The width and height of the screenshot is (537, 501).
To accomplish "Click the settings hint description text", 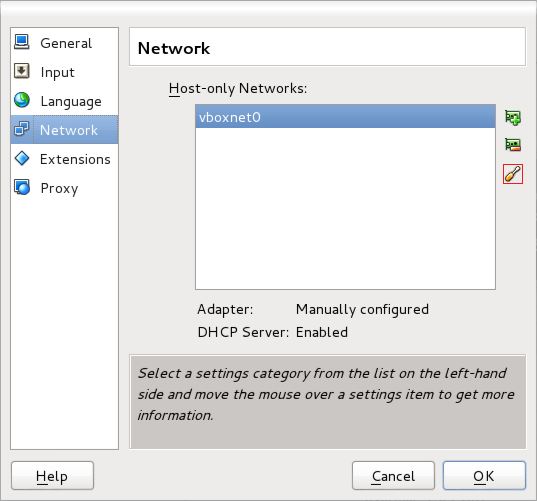I will coord(326,394).
